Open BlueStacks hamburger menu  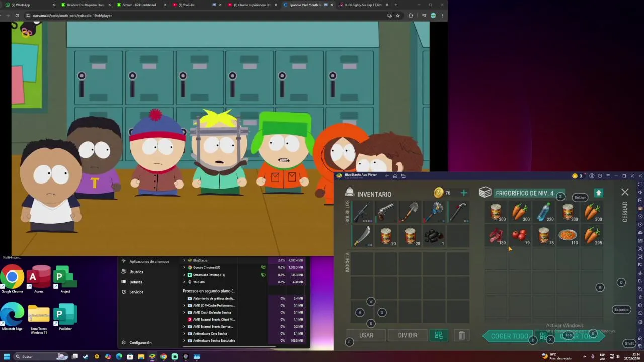click(608, 176)
